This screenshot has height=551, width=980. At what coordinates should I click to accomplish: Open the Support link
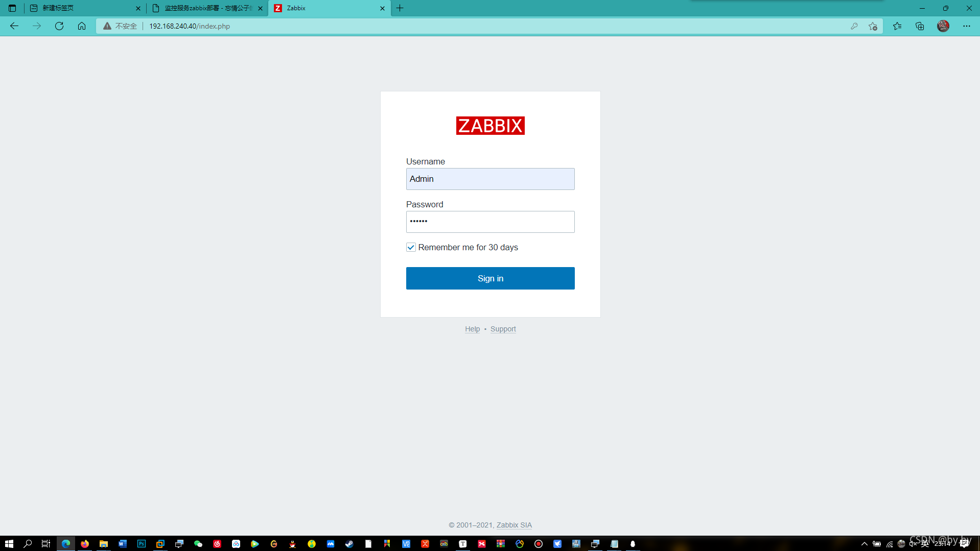503,329
